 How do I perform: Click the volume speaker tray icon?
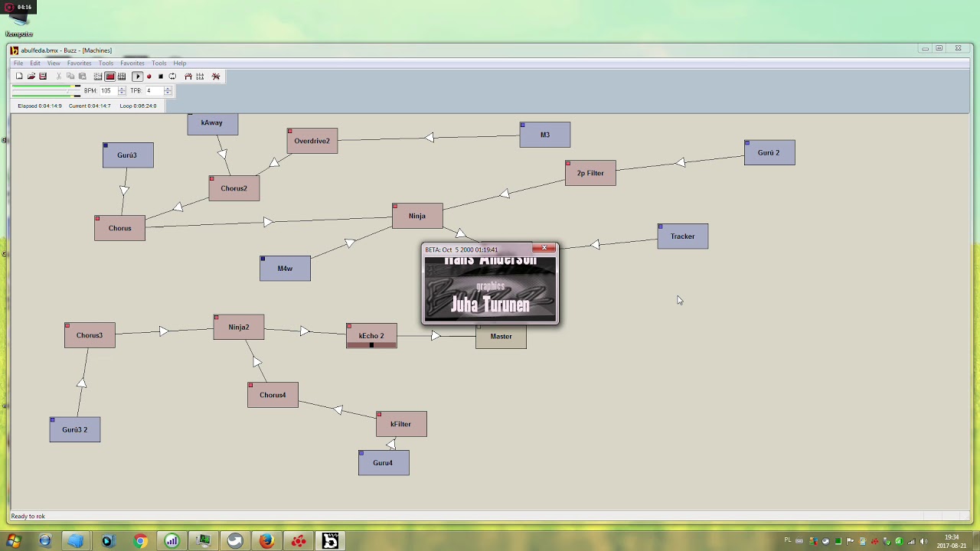[x=923, y=542]
